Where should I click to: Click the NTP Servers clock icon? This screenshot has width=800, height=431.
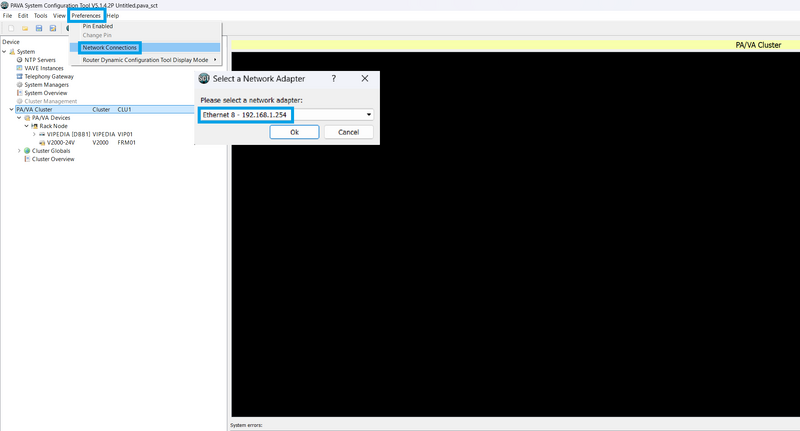[20, 60]
